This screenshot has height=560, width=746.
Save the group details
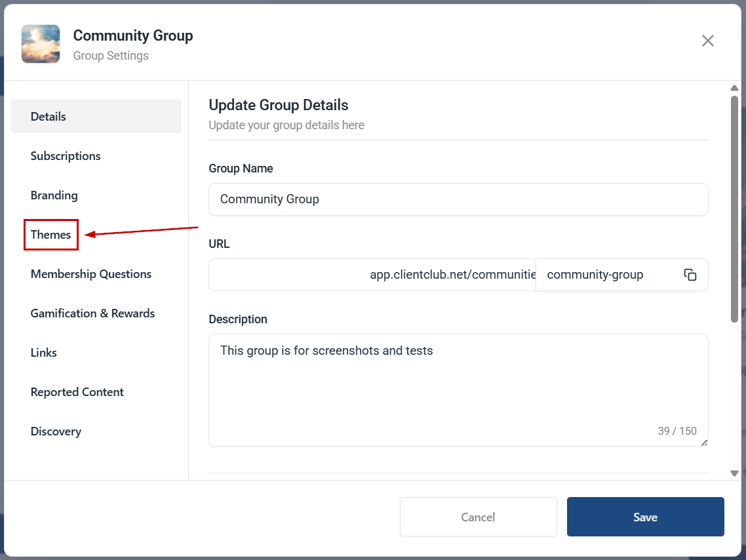point(645,517)
